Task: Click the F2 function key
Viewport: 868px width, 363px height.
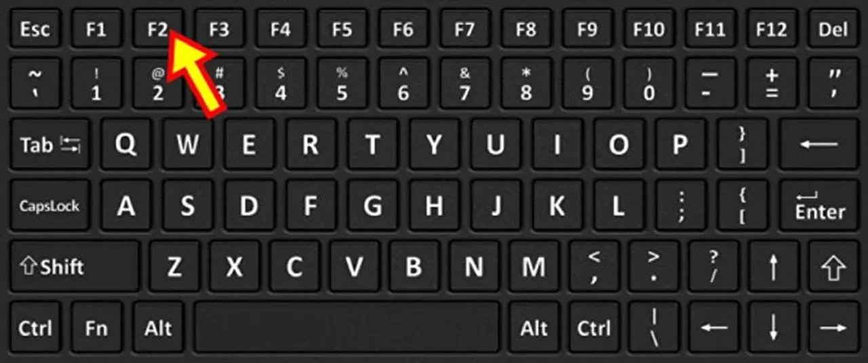Action: click(x=157, y=29)
